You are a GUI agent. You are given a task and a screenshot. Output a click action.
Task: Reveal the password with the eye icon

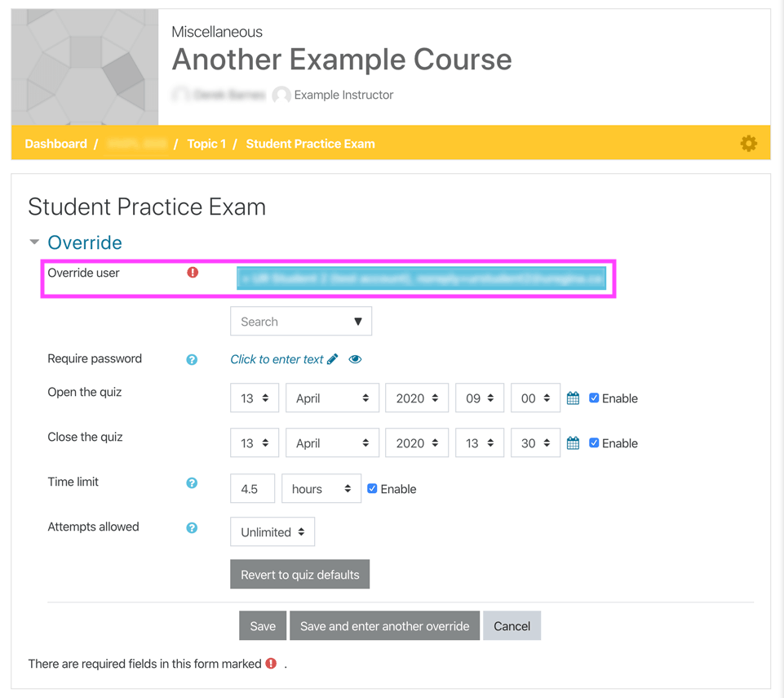click(x=355, y=358)
